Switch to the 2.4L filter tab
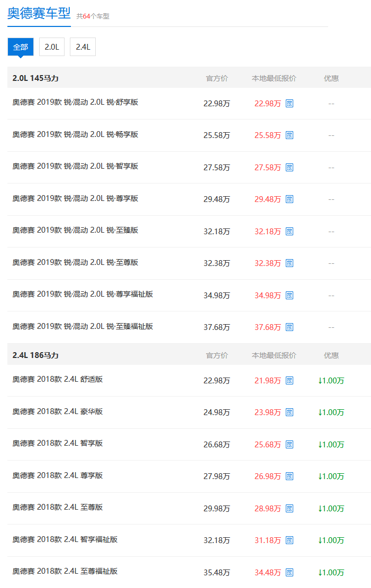The width and height of the screenshot is (371, 588). pyautogui.click(x=83, y=47)
